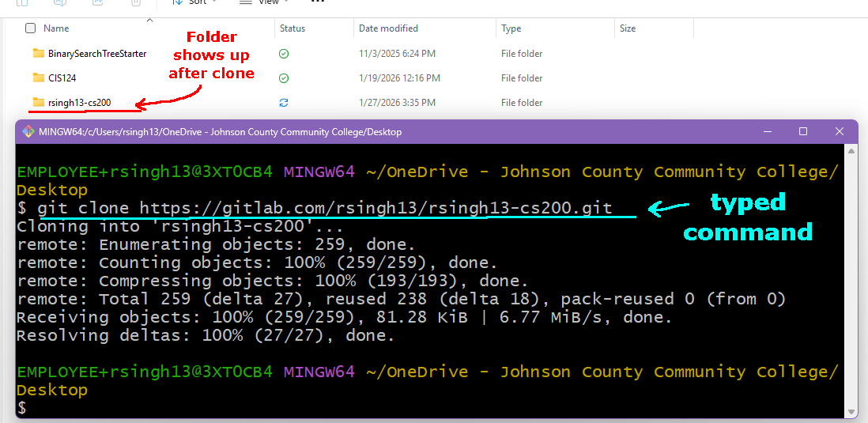Sort by the Date modified column header
This screenshot has height=423, width=868.
[x=388, y=28]
